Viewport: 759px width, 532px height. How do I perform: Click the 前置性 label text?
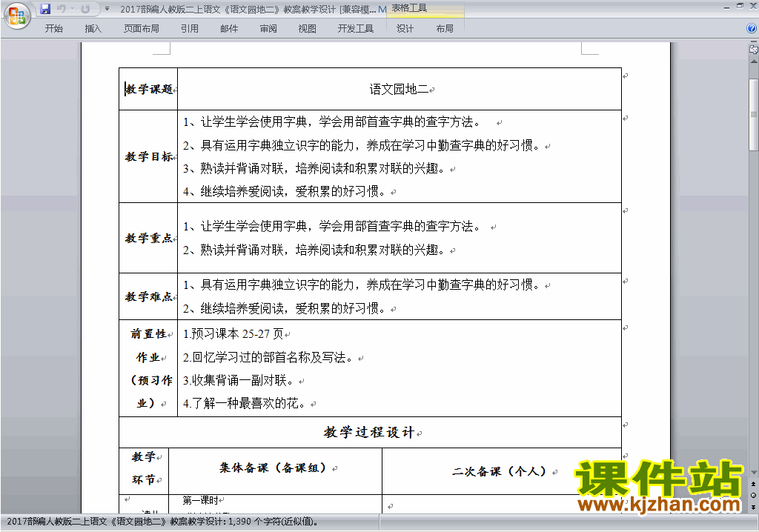pyautogui.click(x=148, y=334)
